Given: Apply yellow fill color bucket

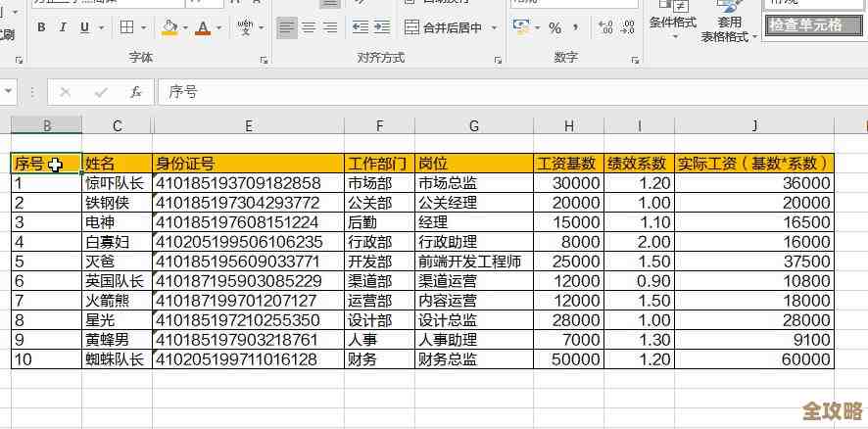Looking at the screenshot, I should [169, 27].
